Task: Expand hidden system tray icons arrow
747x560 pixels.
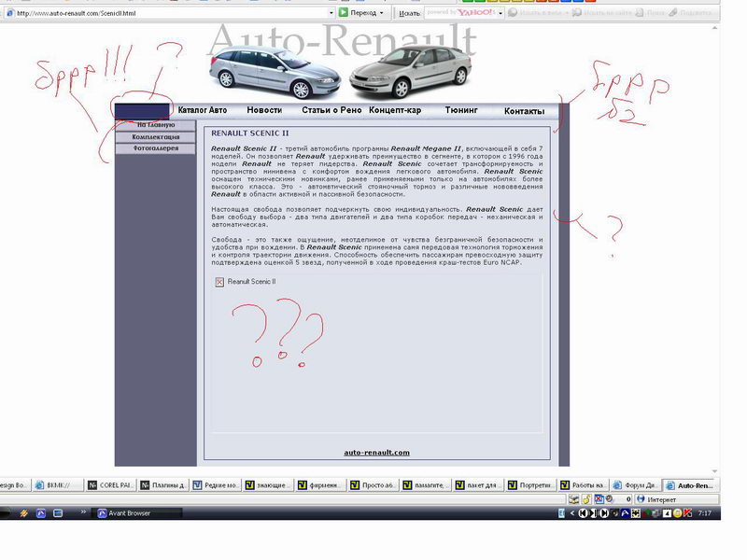Action: [x=572, y=512]
